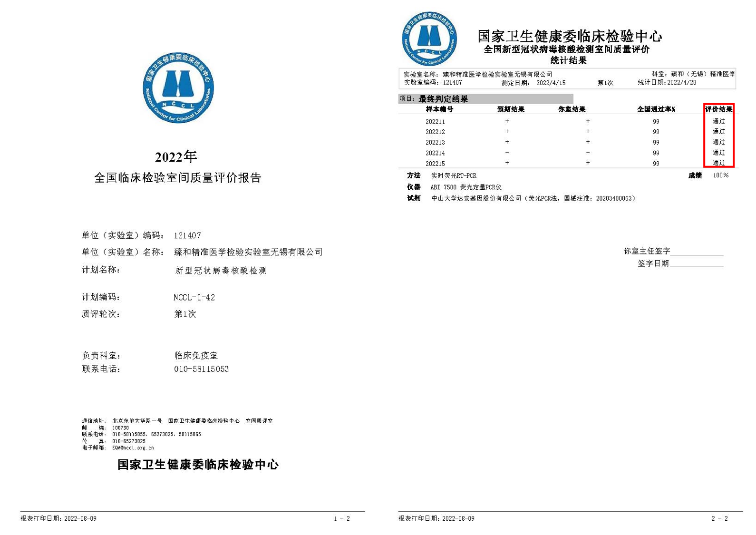Click the expected result '−' in row 202214
Viewport: 756px width, 535px height.
tap(507, 152)
